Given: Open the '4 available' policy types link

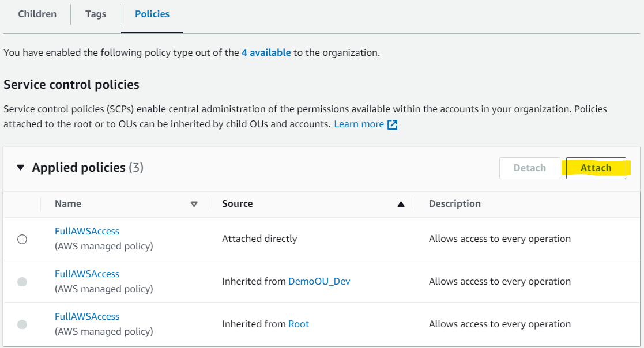Looking at the screenshot, I should click(266, 52).
